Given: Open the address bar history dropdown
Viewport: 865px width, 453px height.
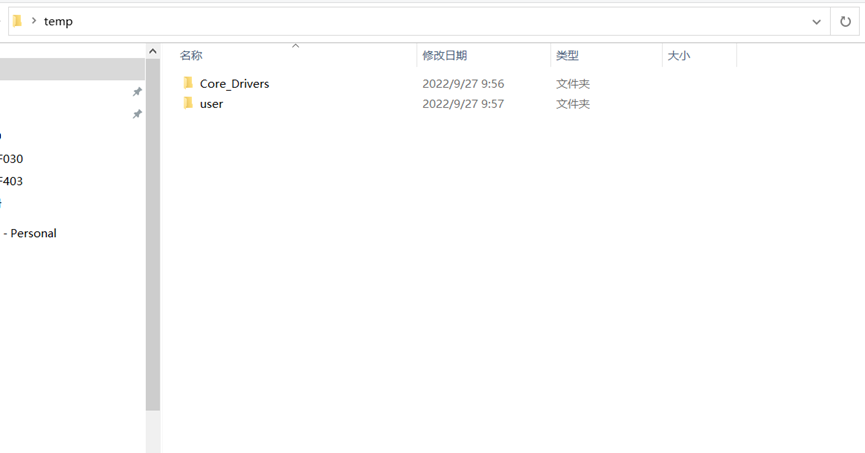Looking at the screenshot, I should (x=816, y=21).
